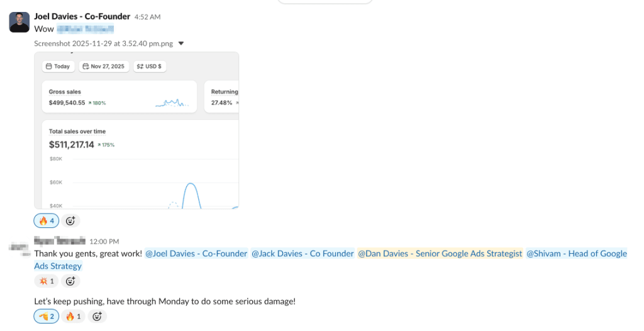644x331 pixels.
Task: Add reaction to Joel Davies' screenshot message
Action: tap(70, 220)
